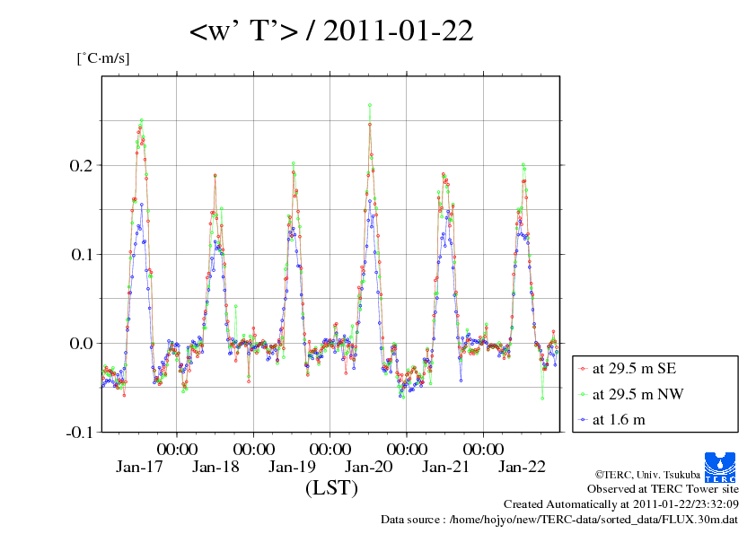
Task: Click the legend entry "at 1.6 m"
Action: 619,420
